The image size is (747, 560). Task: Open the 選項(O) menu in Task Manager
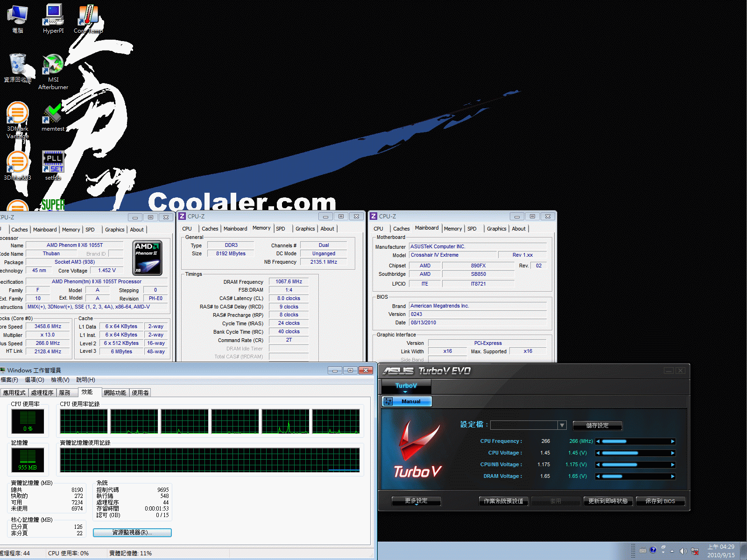click(35, 380)
